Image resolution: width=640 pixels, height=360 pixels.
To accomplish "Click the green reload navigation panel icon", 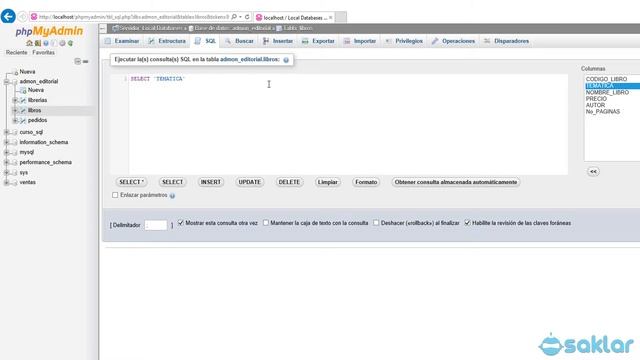I will [70, 43].
